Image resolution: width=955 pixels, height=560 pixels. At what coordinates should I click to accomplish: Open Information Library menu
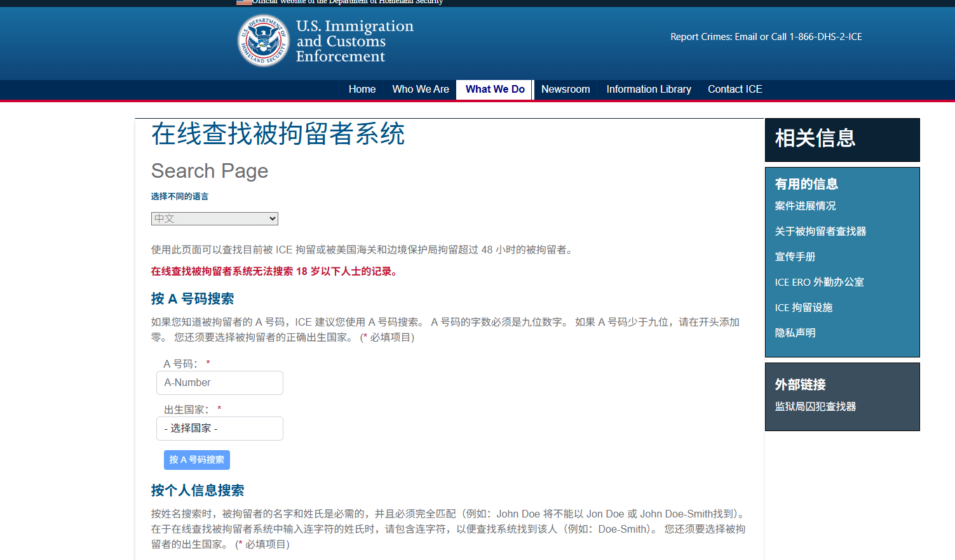point(648,90)
